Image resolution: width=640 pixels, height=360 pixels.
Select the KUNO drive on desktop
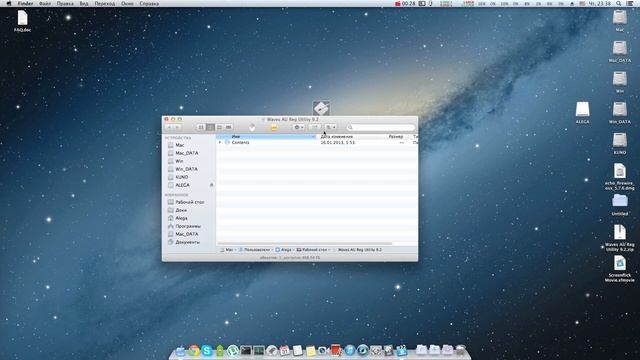[x=620, y=144]
